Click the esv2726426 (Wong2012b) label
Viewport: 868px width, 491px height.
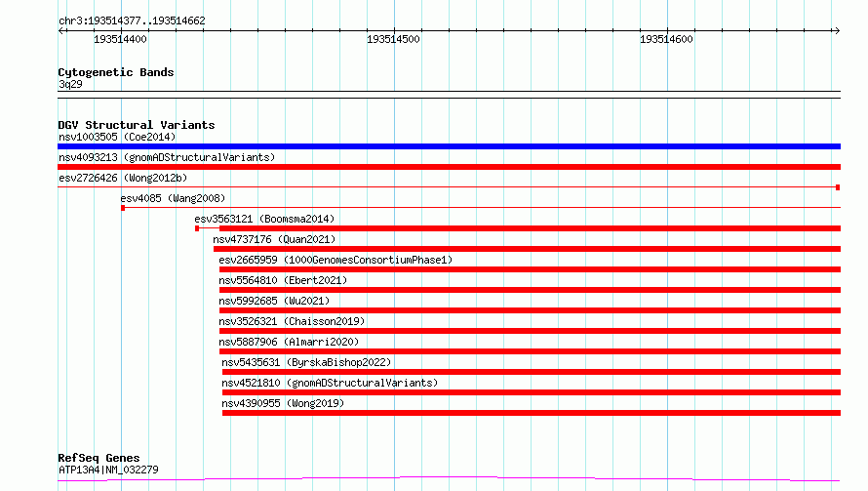(x=123, y=178)
